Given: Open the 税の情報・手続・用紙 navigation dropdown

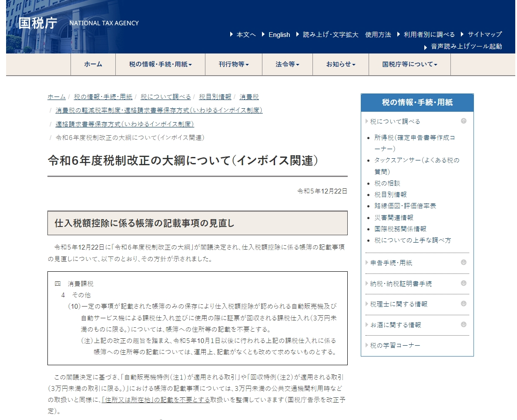Looking at the screenshot, I should coord(159,64).
